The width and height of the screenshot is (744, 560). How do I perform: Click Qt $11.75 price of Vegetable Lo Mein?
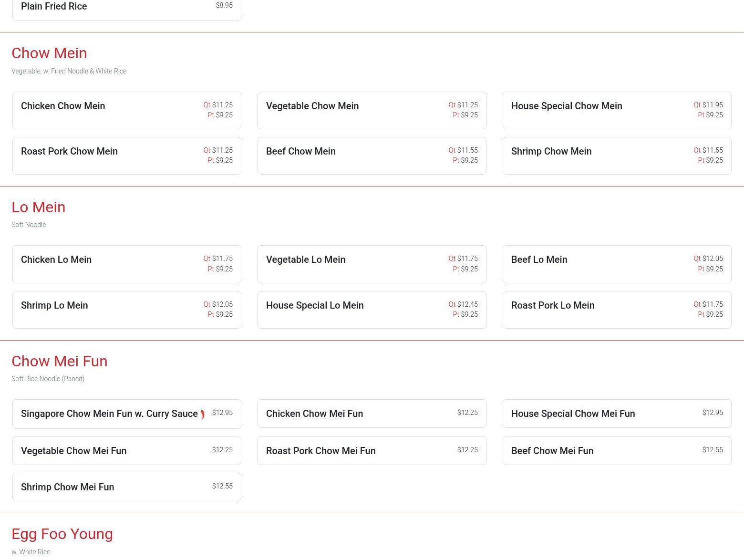pyautogui.click(x=463, y=259)
